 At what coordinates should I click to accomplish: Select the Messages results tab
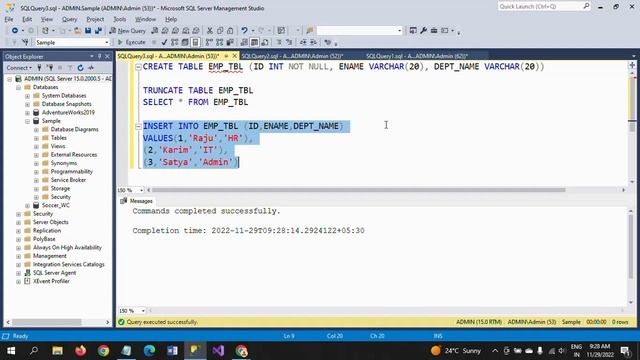(137, 201)
